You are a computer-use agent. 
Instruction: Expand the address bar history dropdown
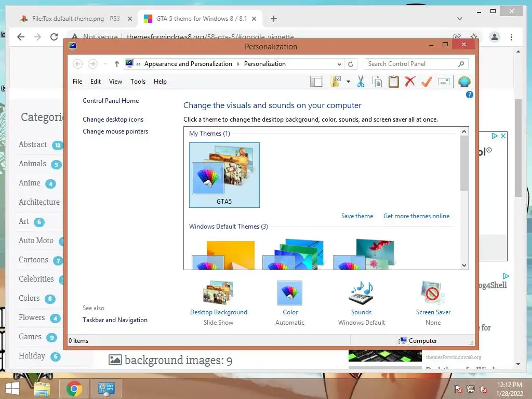339,64
